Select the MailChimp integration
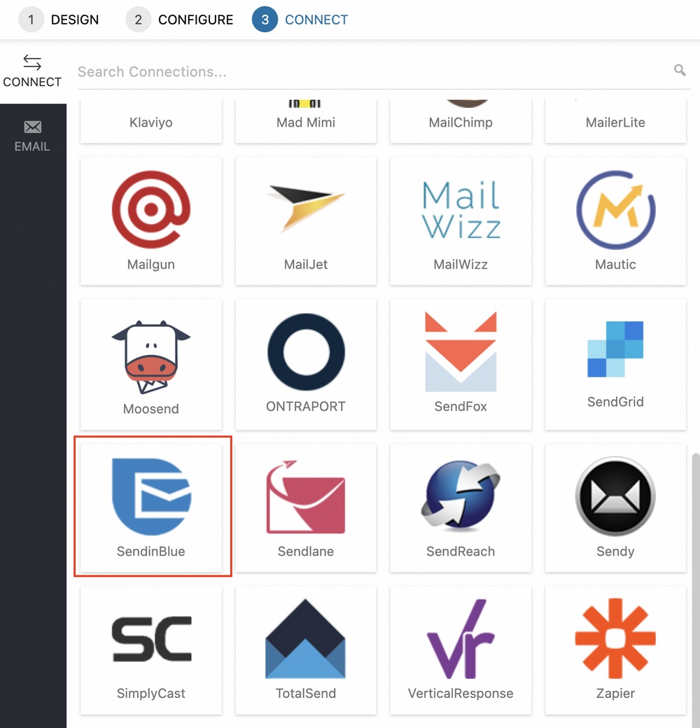700x728 pixels. tap(460, 119)
